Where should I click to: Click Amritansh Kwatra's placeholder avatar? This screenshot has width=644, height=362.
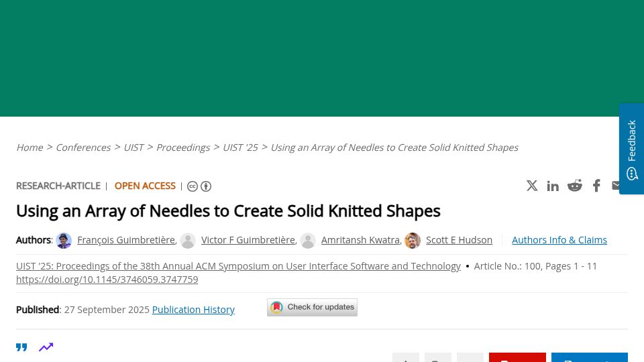click(308, 241)
